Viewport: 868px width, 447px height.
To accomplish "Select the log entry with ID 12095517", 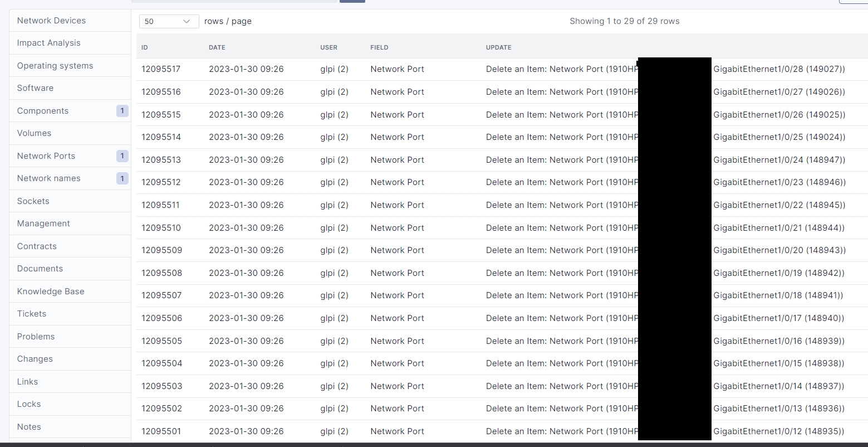I will 161,69.
